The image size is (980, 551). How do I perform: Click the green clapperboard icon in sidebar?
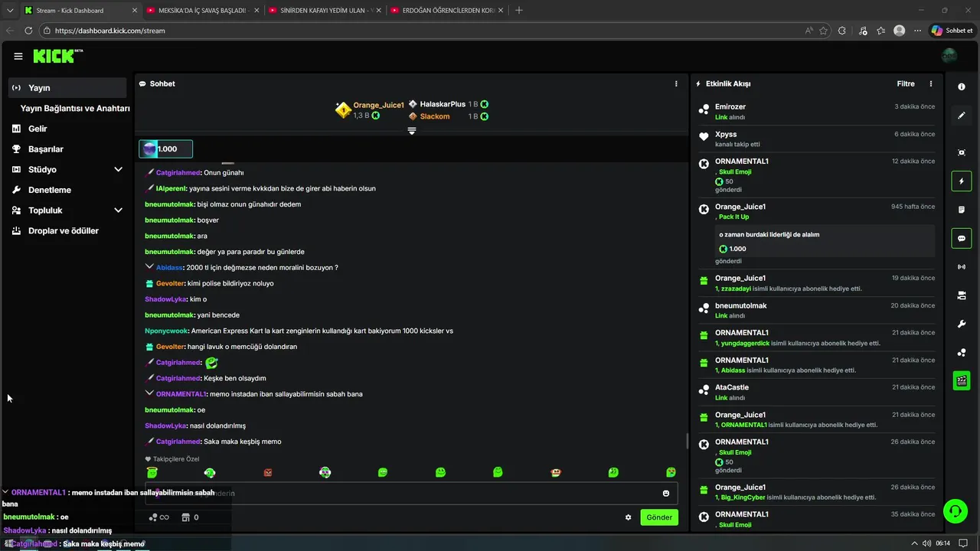[x=962, y=380]
